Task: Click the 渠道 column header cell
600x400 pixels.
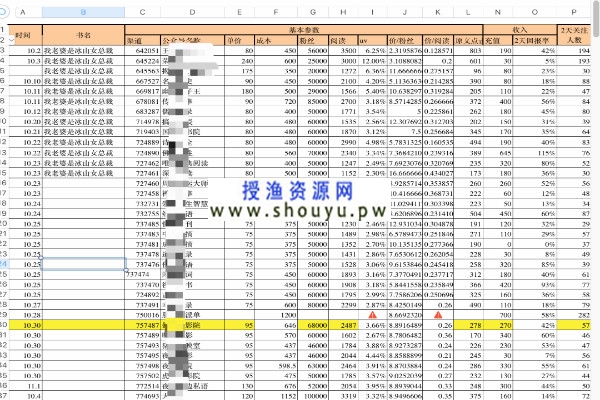Action: pos(142,40)
